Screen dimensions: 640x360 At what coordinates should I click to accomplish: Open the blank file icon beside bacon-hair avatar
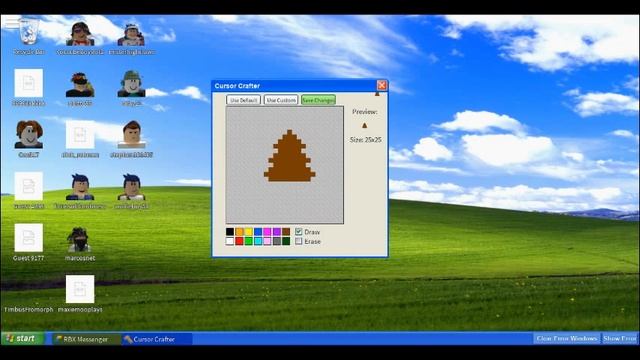click(80, 135)
